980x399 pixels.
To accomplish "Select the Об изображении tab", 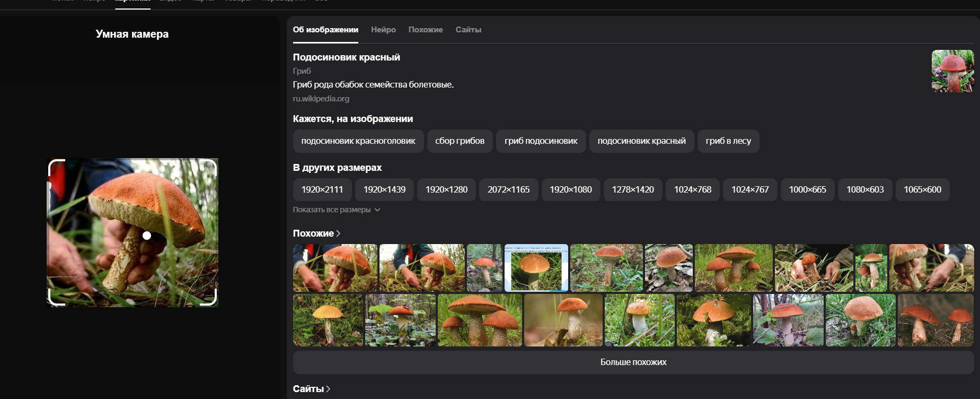I will (x=325, y=30).
